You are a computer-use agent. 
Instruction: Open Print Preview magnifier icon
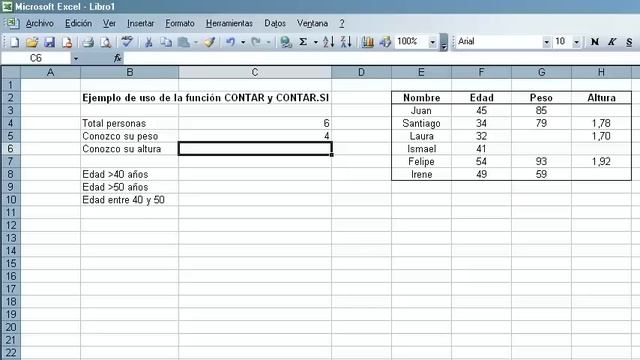(x=106, y=42)
